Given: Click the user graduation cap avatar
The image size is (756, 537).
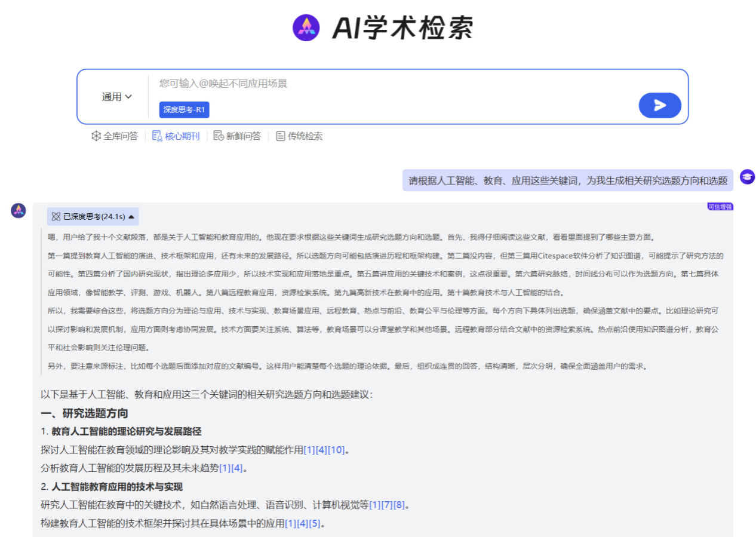Looking at the screenshot, I should pos(747,177).
